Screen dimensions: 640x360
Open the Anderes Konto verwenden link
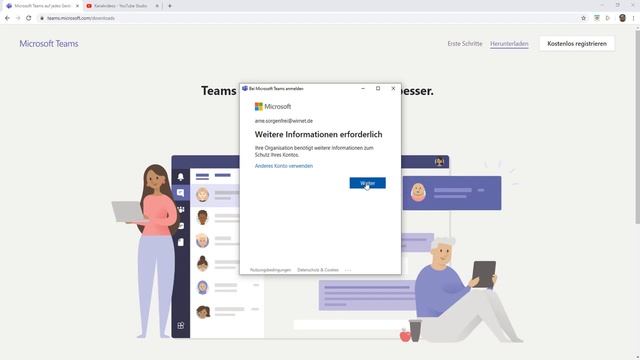(x=284, y=166)
